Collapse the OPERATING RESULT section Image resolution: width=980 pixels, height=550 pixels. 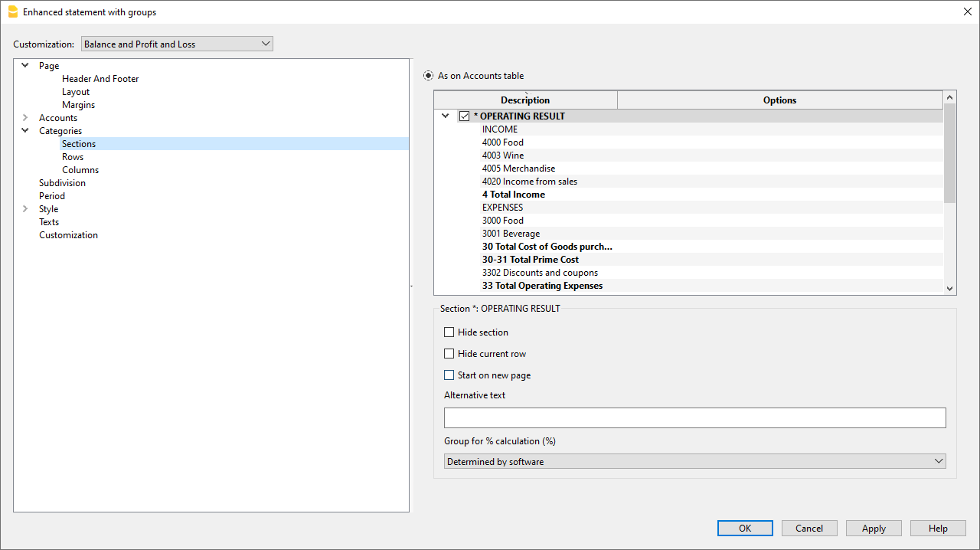click(446, 116)
